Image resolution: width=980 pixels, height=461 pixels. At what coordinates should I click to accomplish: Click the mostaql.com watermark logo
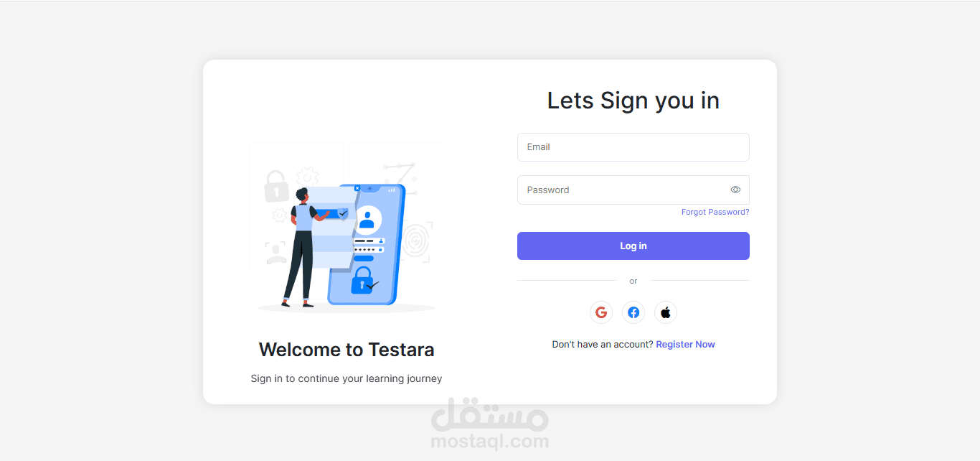490,424
